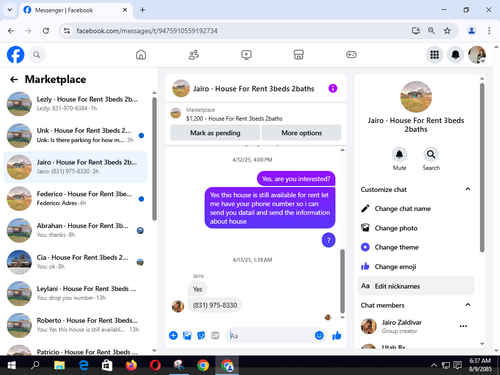
Task: Open Edit nicknames option
Action: [416, 286]
